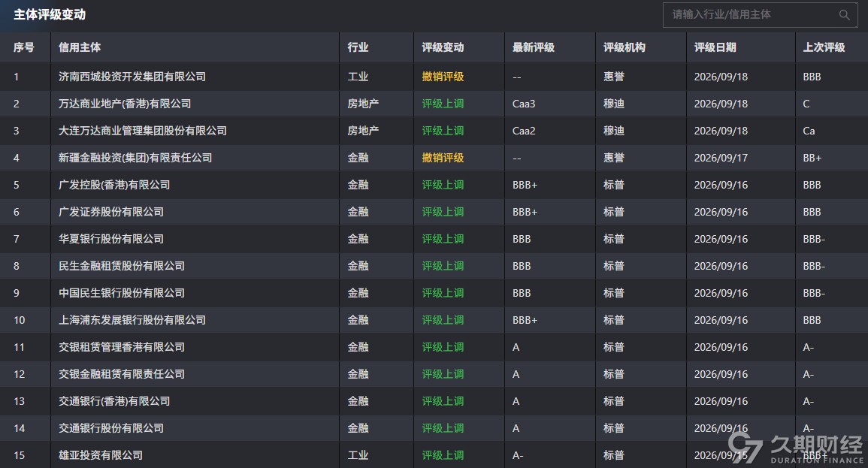Focus the industry/credit entity search field
This screenshot has height=468, width=868.
(x=760, y=15)
